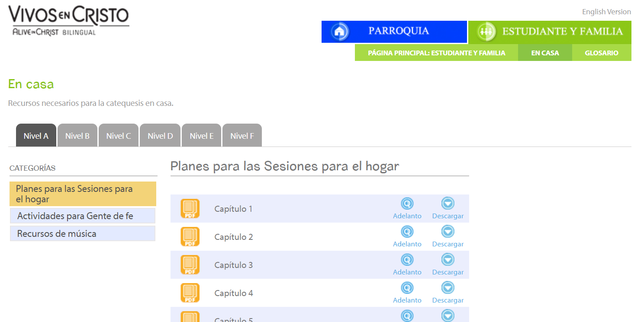Click the Capítulo 1 PDF icon
644x322 pixels.
click(x=190, y=209)
